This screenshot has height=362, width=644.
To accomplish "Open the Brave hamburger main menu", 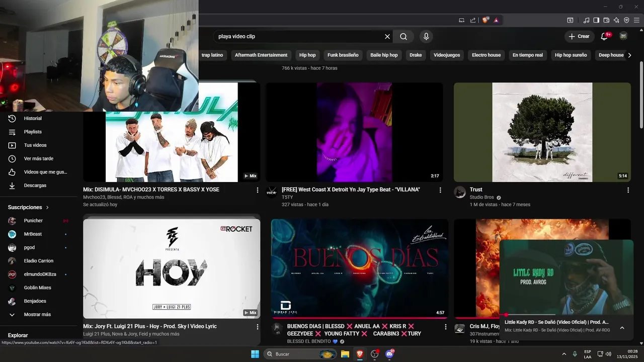I will [x=637, y=20].
